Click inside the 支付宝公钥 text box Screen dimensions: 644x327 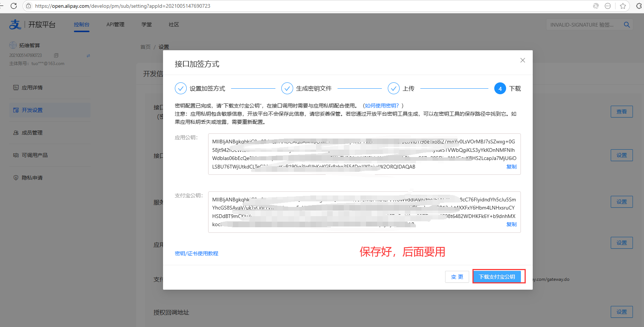[x=364, y=212]
